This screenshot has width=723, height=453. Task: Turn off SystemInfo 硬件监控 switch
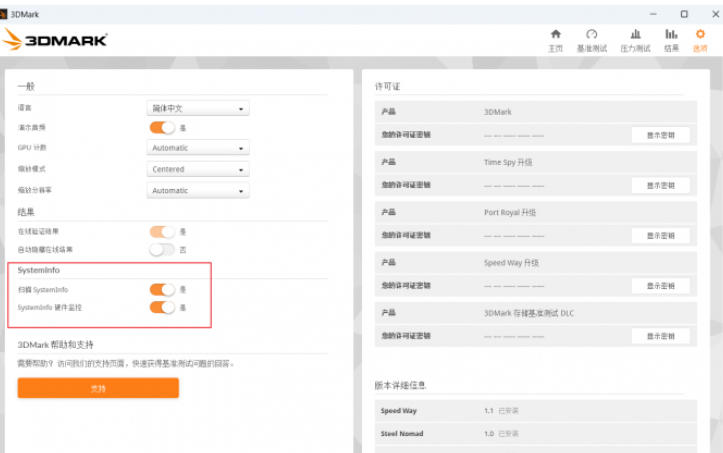click(x=162, y=307)
